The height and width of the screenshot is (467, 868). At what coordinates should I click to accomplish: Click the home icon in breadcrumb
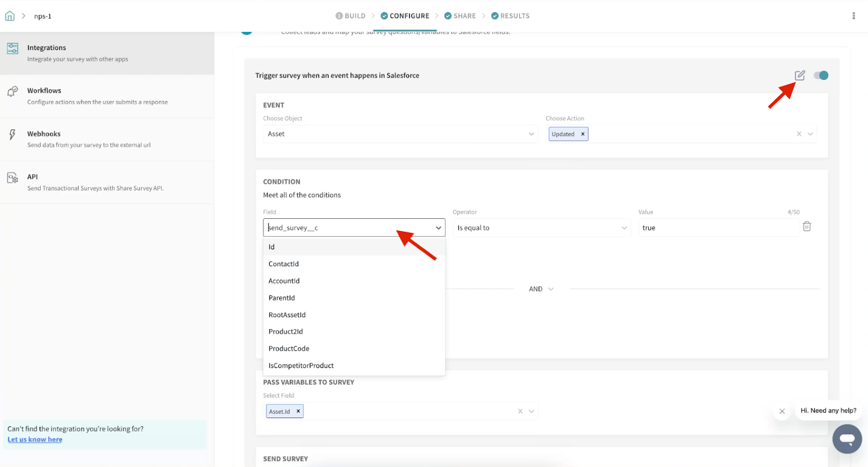(x=10, y=16)
